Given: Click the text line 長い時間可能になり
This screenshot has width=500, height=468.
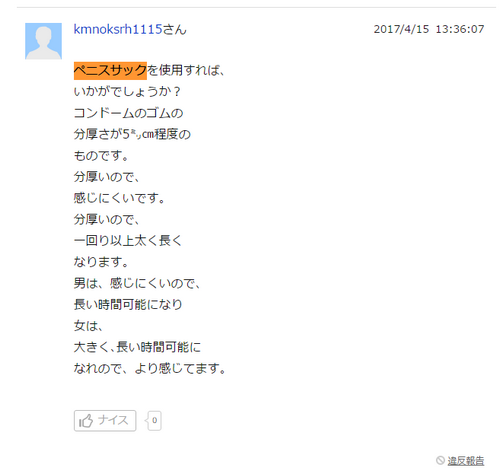Looking at the screenshot, I should tap(128, 304).
